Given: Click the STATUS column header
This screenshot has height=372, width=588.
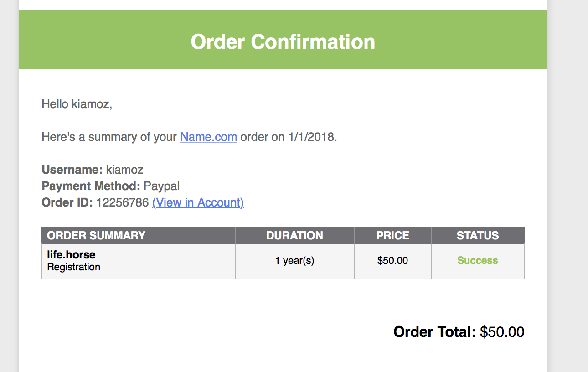Looking at the screenshot, I should pos(478,235).
